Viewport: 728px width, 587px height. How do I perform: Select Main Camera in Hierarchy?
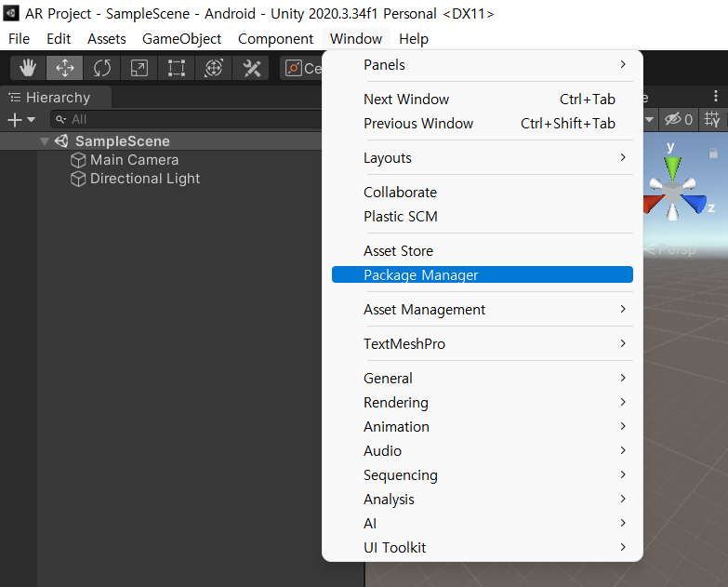[x=134, y=160]
